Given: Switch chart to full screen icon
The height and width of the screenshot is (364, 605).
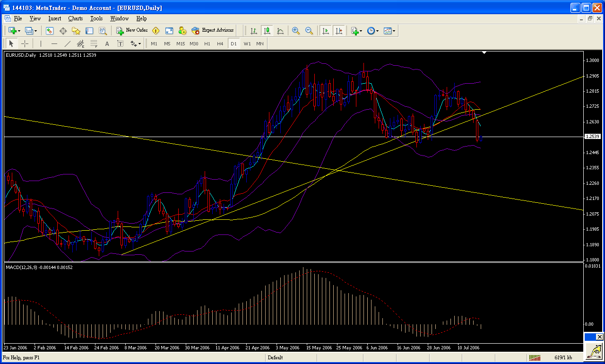Looking at the screenshot, I should (x=169, y=31).
